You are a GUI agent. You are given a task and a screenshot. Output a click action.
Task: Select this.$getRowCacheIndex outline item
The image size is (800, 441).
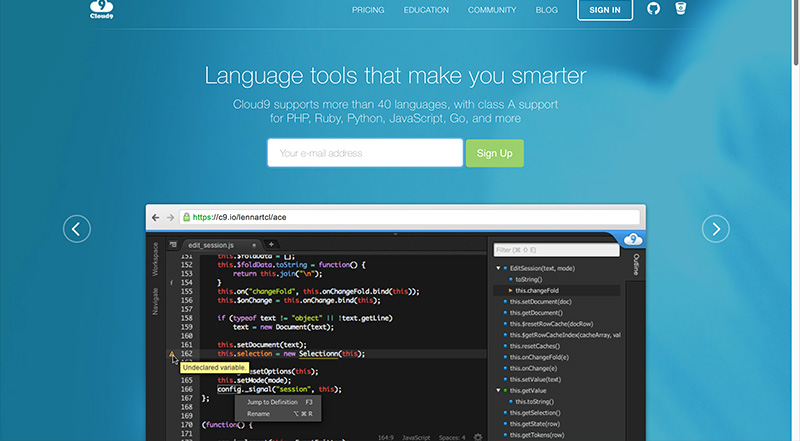tap(565, 335)
